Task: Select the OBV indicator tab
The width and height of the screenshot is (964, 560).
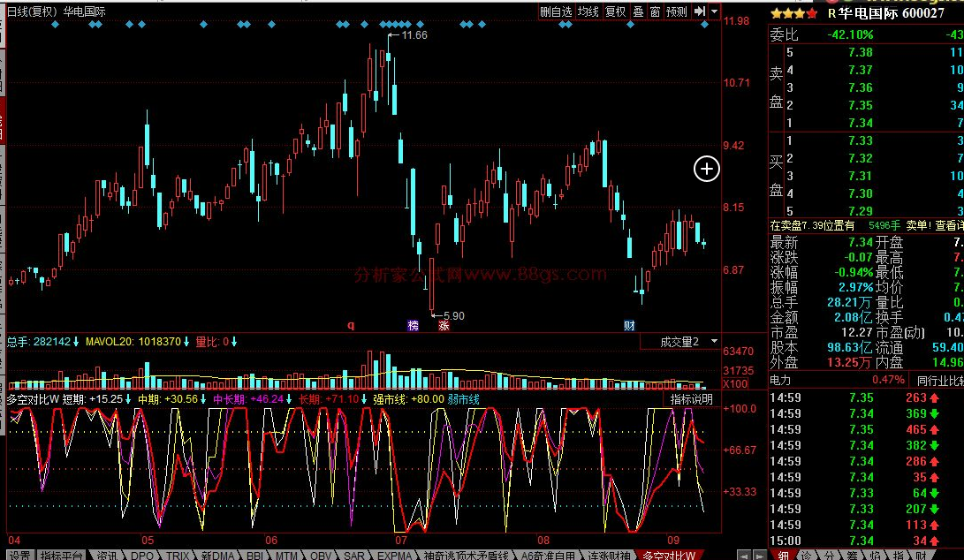Action: coord(321,555)
